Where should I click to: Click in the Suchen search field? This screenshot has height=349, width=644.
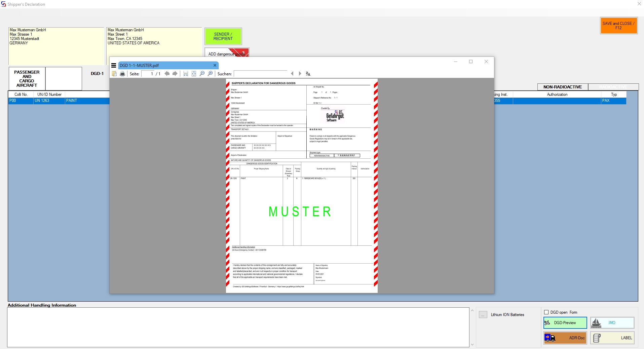260,74
